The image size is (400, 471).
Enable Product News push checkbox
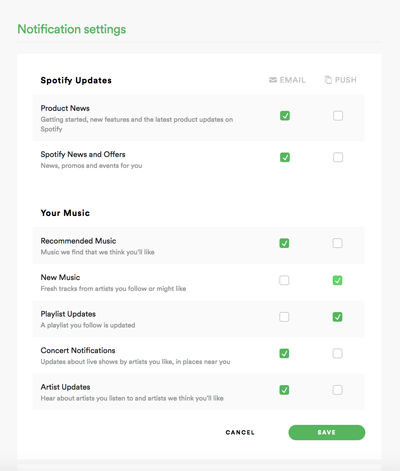tap(338, 116)
